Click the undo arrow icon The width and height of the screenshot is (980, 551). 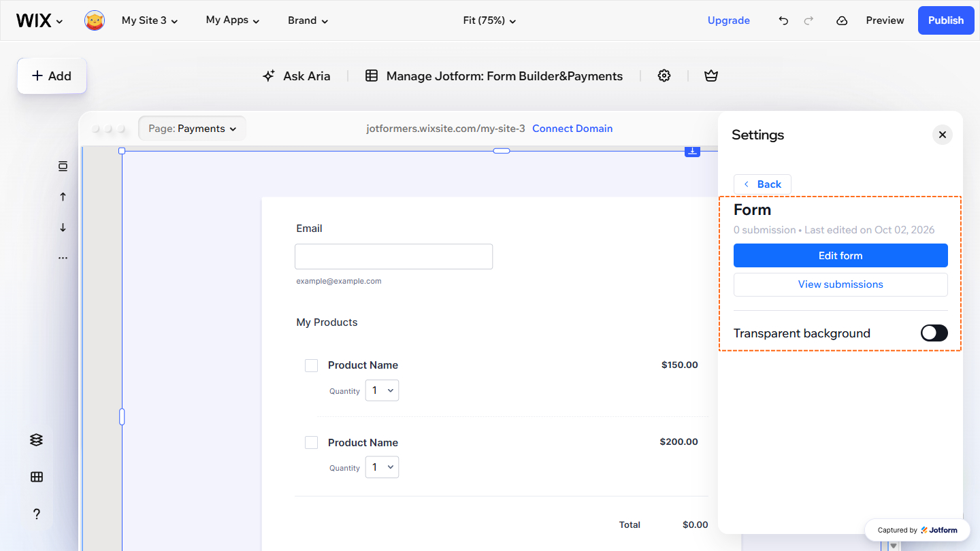coord(783,20)
